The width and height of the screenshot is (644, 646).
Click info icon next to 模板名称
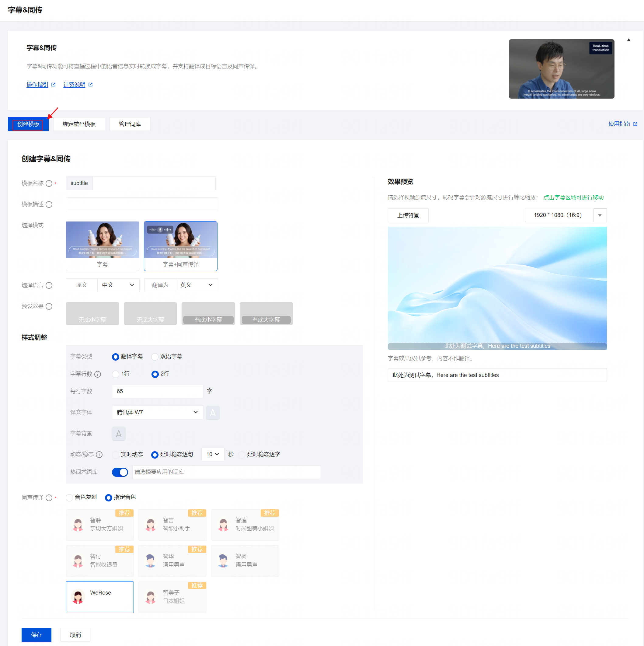pyautogui.click(x=49, y=183)
